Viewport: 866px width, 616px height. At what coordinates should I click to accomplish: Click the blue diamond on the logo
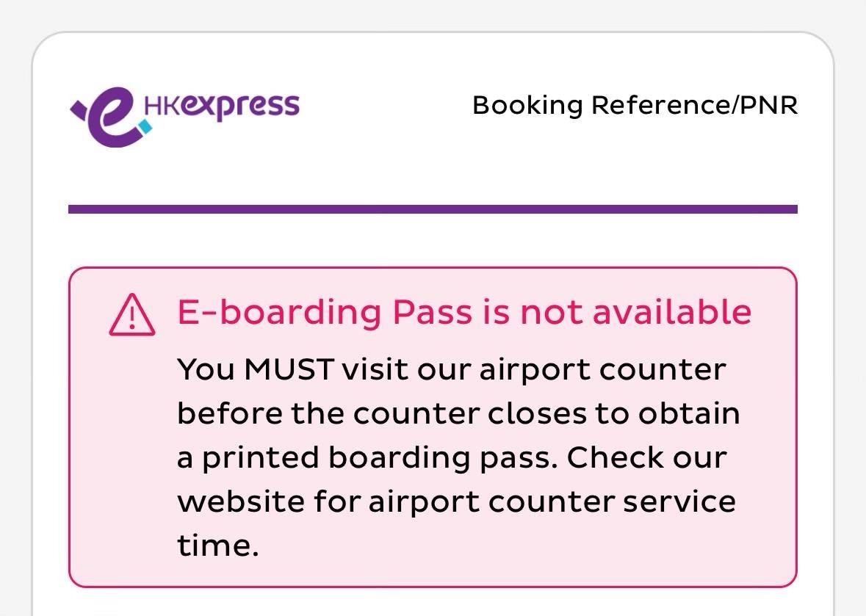point(145,128)
